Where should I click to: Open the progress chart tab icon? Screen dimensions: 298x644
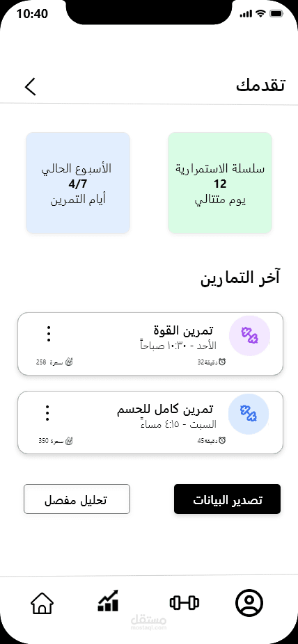[108, 601]
